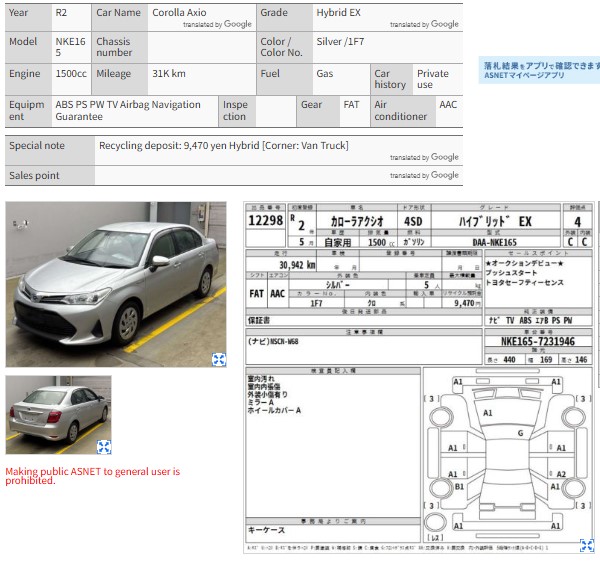Select the 'FAT' gear value in table
Screen dimensions: 600x568
[x=351, y=104]
